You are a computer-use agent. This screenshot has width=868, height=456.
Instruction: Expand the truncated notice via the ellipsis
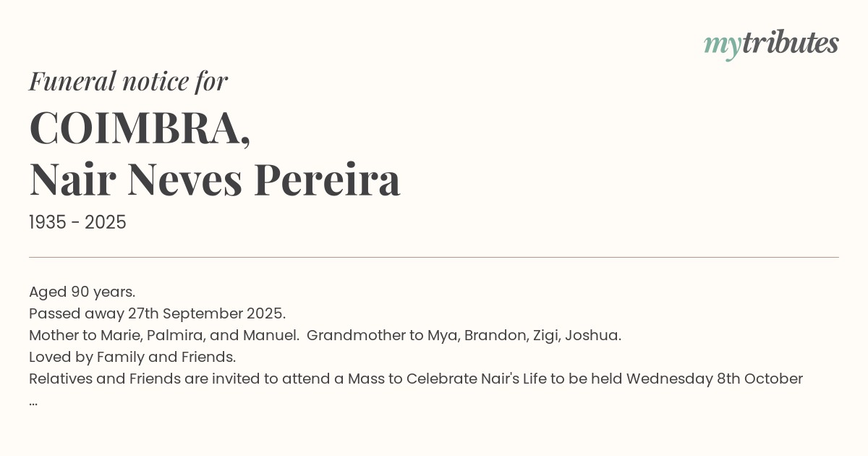pos(33,402)
